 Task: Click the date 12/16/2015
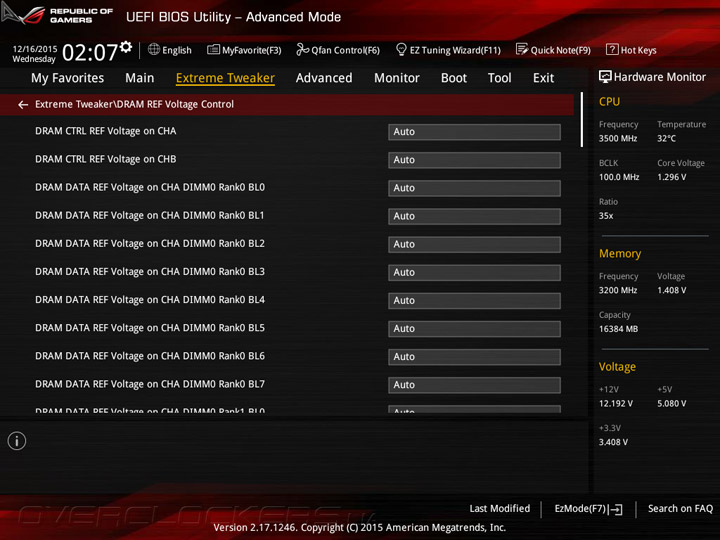(35, 49)
